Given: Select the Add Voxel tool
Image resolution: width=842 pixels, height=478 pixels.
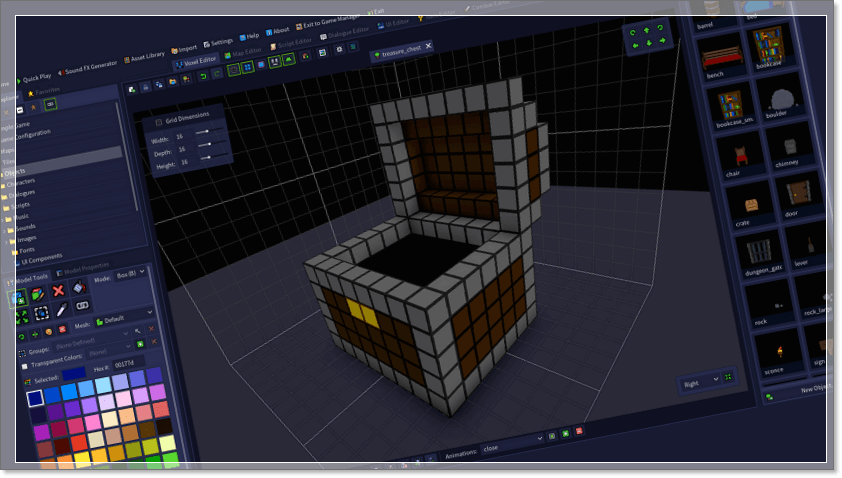Looking at the screenshot, I should point(17,298).
